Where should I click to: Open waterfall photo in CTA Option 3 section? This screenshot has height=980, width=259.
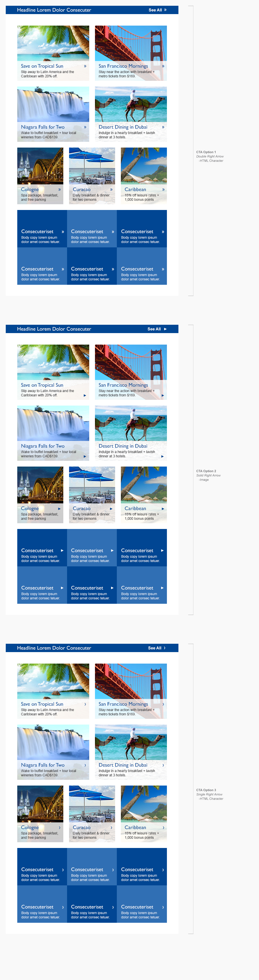[x=53, y=742]
